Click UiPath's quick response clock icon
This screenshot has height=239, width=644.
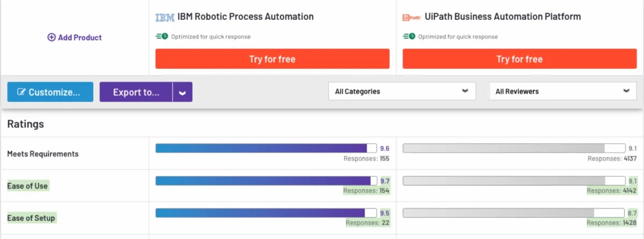click(409, 36)
